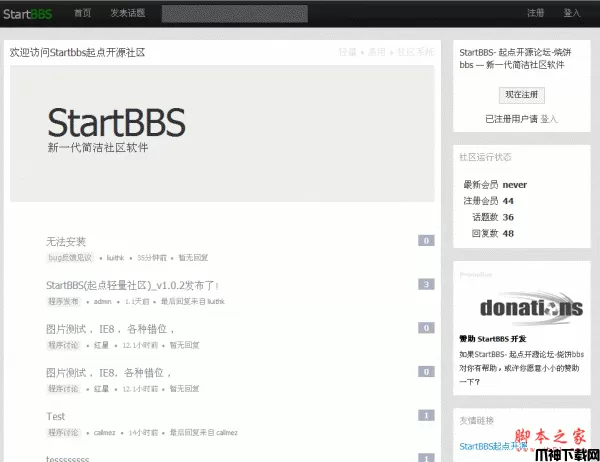Click reply count badge showing 3
This screenshot has width=600, height=462.
point(426,284)
